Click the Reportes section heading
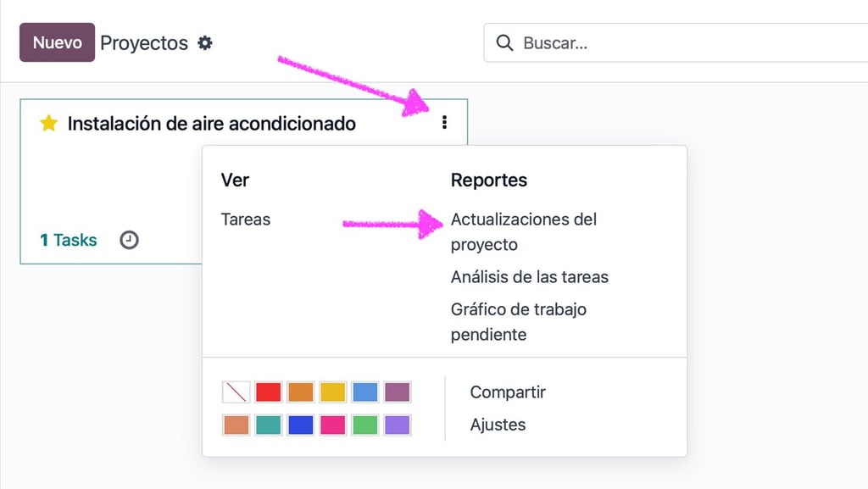 [x=489, y=180]
